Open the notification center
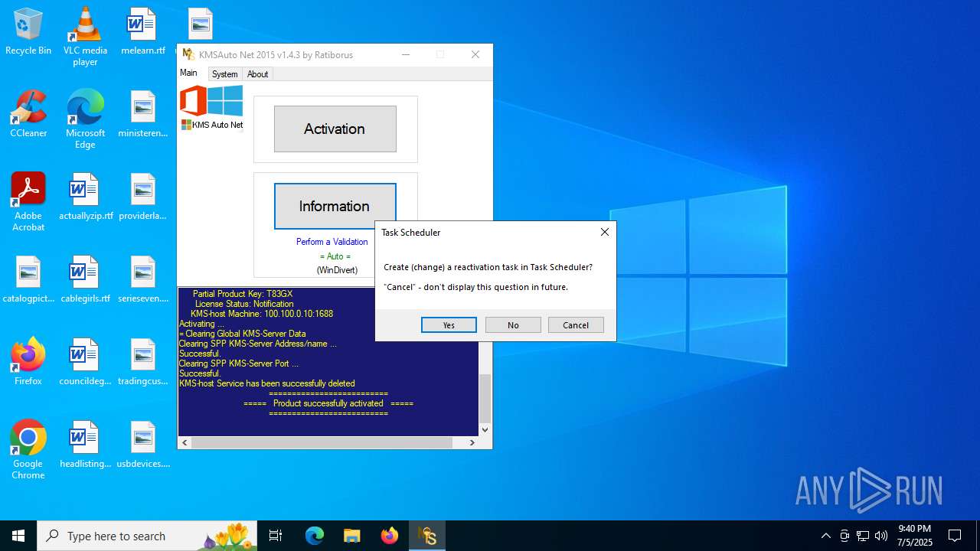The width and height of the screenshot is (980, 551). pos(955,536)
